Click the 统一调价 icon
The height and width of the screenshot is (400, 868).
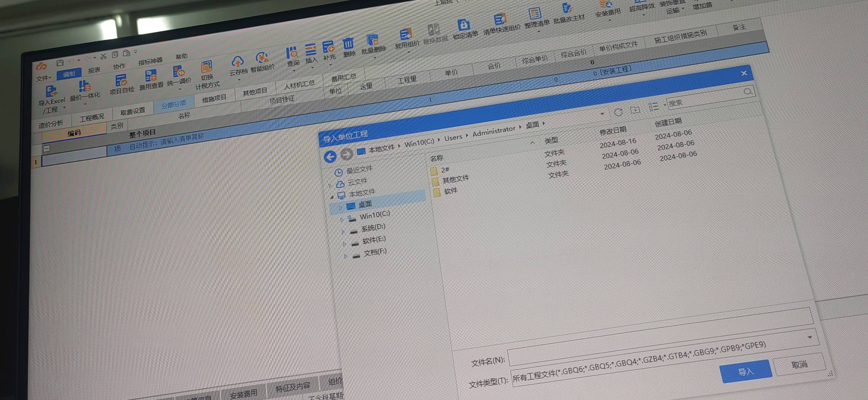click(x=179, y=71)
